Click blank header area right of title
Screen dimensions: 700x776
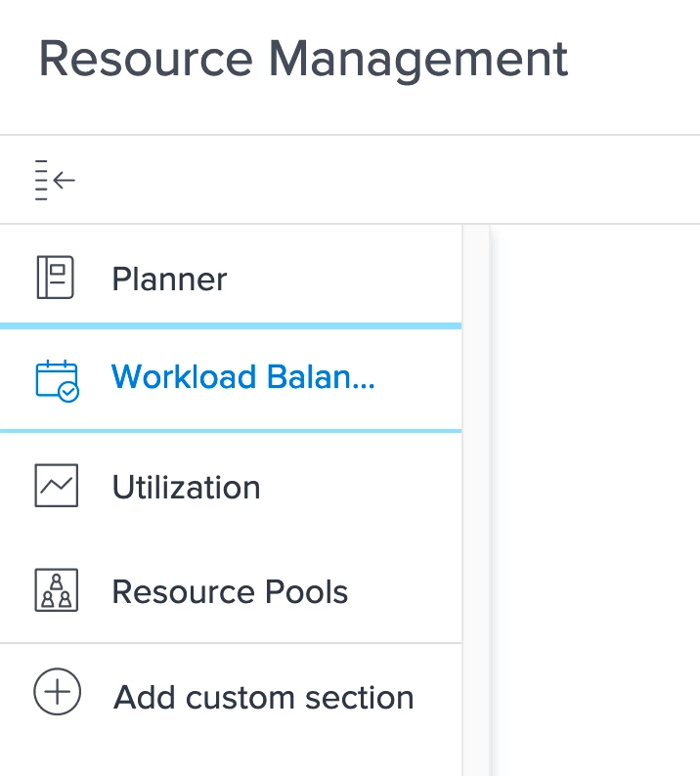(635, 59)
